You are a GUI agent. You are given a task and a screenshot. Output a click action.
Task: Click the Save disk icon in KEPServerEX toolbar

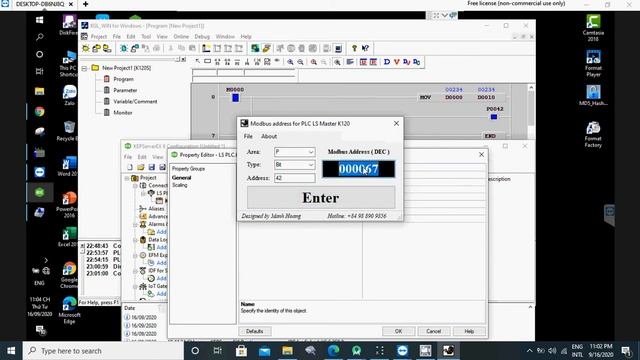[152, 167]
